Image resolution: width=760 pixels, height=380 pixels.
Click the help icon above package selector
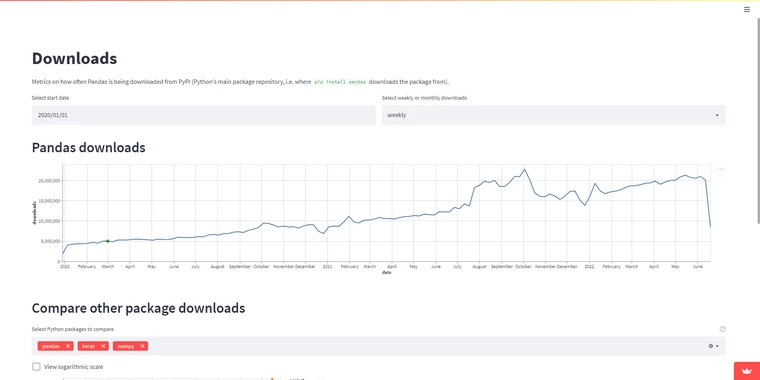(x=723, y=329)
